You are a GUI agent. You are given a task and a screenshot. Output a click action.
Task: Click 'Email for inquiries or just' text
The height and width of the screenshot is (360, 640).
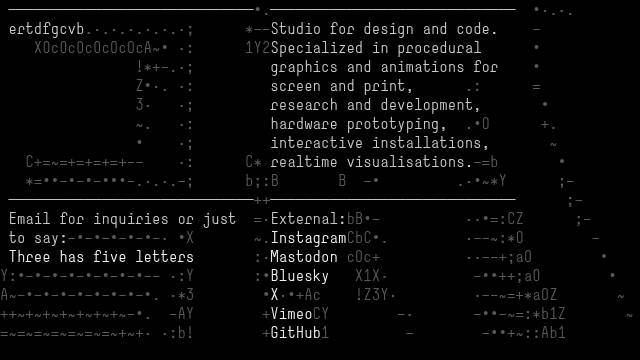coord(122,219)
